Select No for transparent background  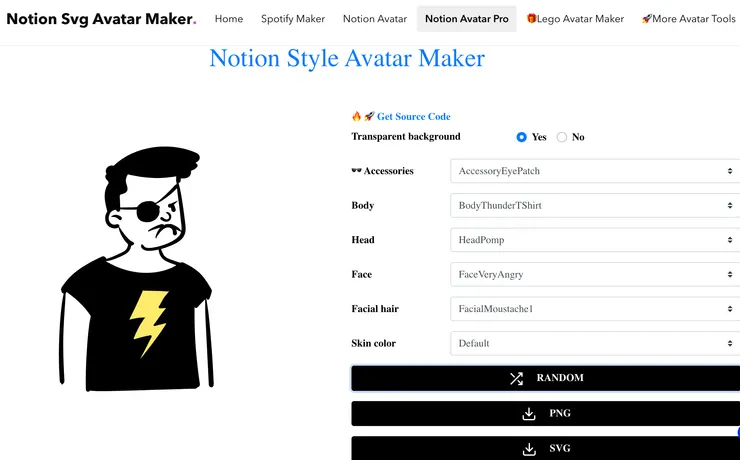(562, 137)
